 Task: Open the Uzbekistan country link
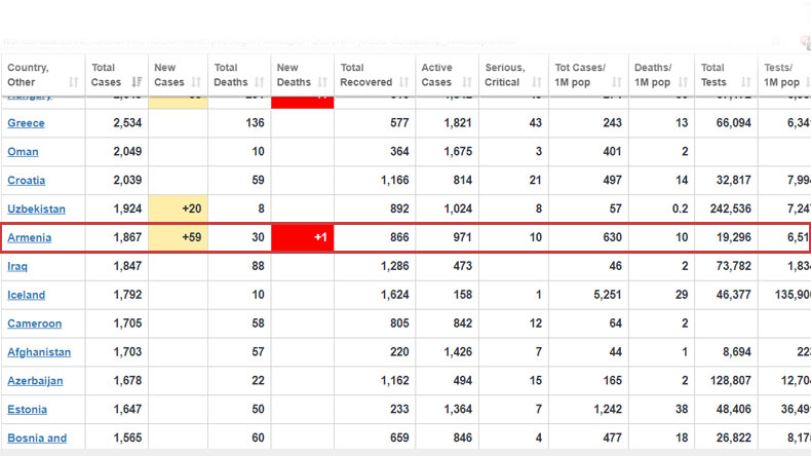tap(36, 209)
